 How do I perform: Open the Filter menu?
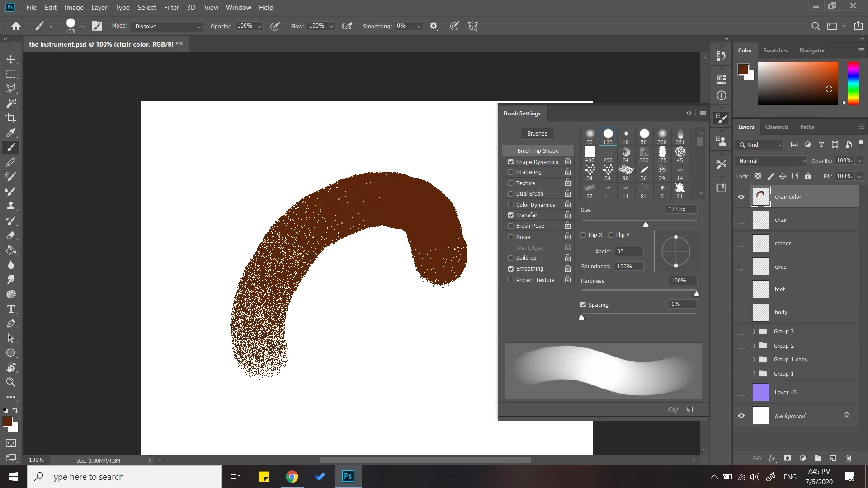(171, 8)
